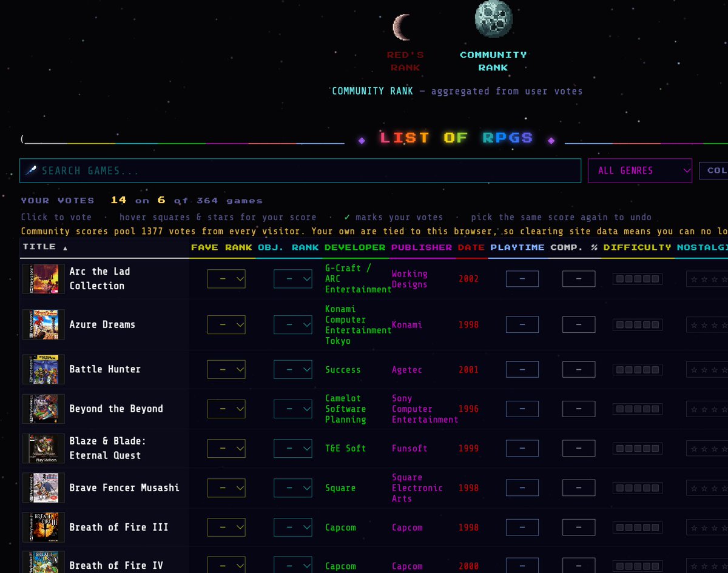Screen dimensions: 728x573
Task: Rate nostalgia stars for Azure Dreams
Action: point(707,324)
